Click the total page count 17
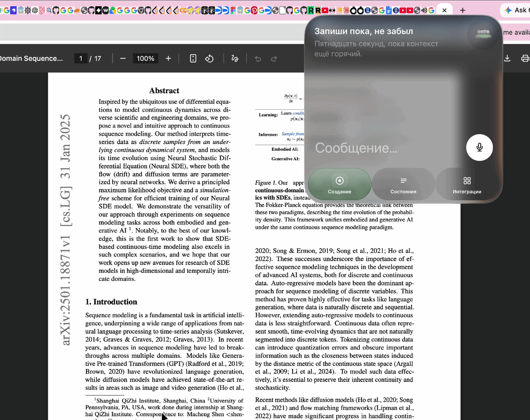This screenshot has width=530, height=420. 98,58
